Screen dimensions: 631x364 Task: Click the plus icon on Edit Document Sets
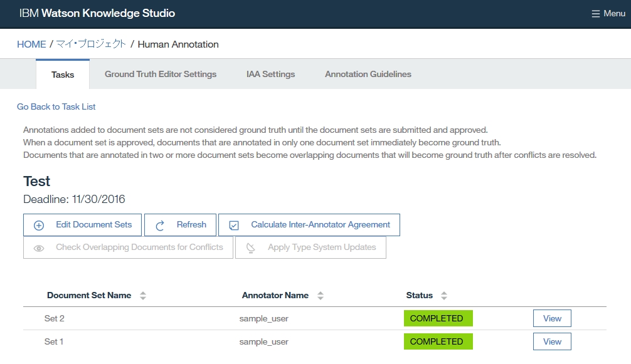point(39,226)
